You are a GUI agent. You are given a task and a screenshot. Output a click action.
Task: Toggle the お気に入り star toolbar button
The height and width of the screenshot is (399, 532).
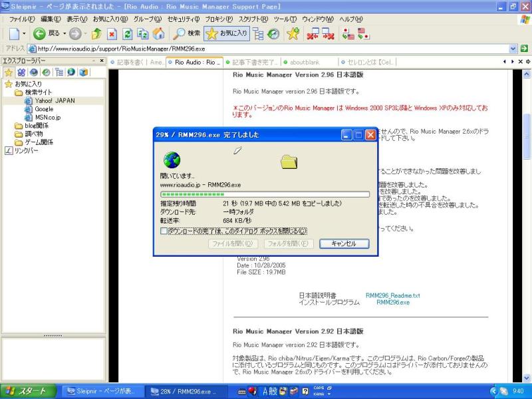(227, 33)
